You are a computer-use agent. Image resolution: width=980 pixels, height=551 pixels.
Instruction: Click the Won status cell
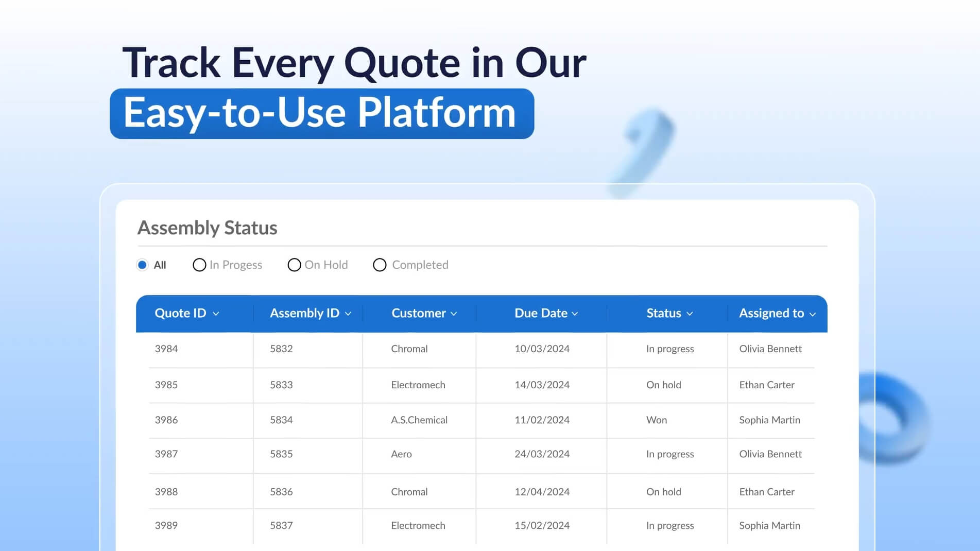pos(657,420)
